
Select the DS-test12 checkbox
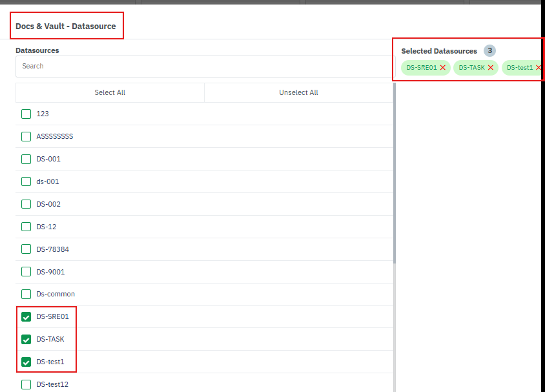pos(26,384)
